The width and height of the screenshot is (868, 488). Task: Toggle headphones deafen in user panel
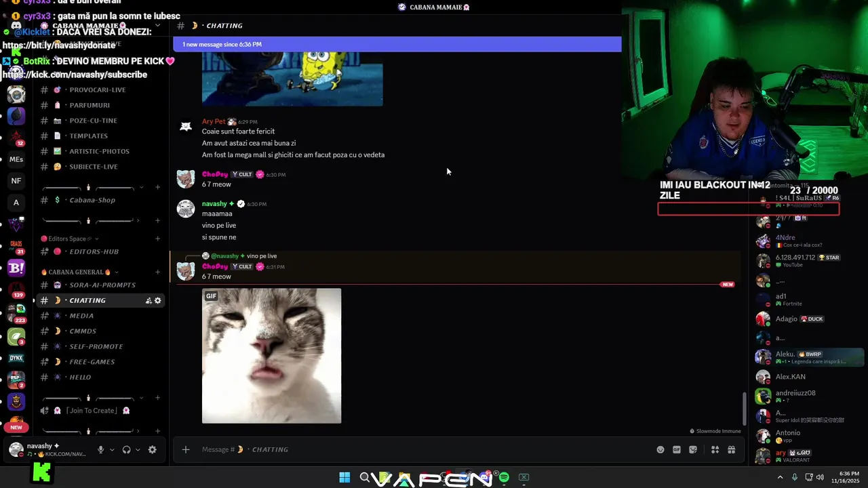coord(126,449)
